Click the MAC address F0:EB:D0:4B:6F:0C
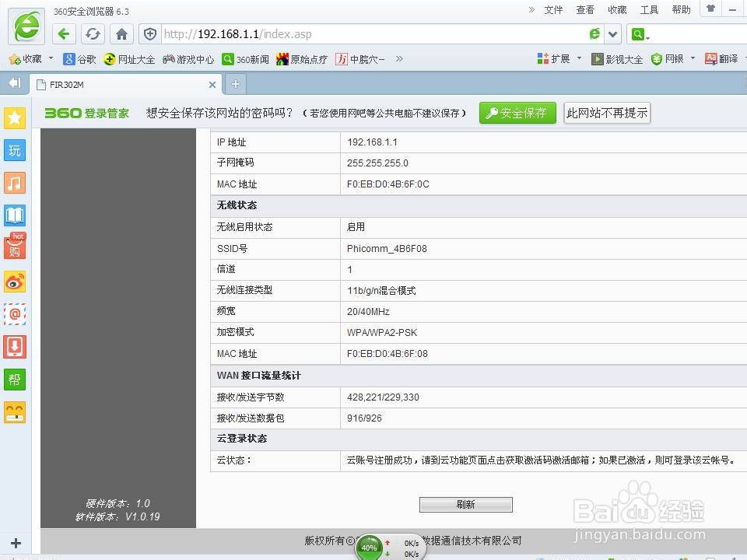The height and width of the screenshot is (560, 747). point(388,184)
